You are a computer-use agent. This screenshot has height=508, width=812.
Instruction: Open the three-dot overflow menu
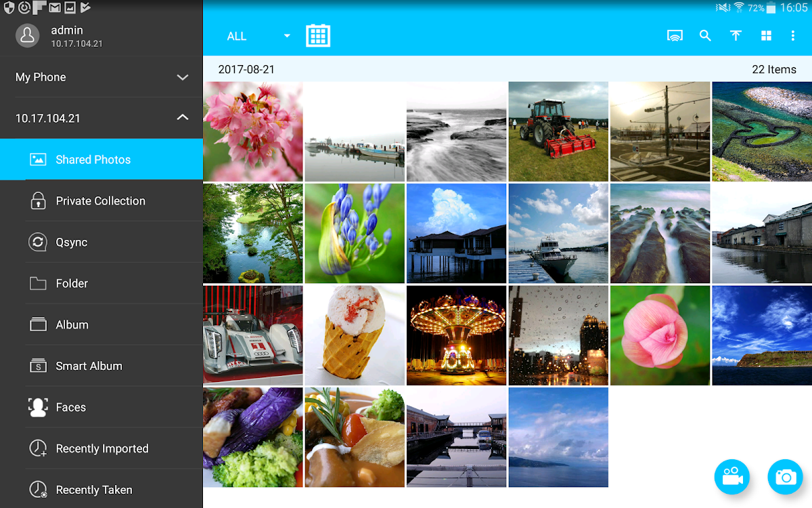click(x=792, y=36)
